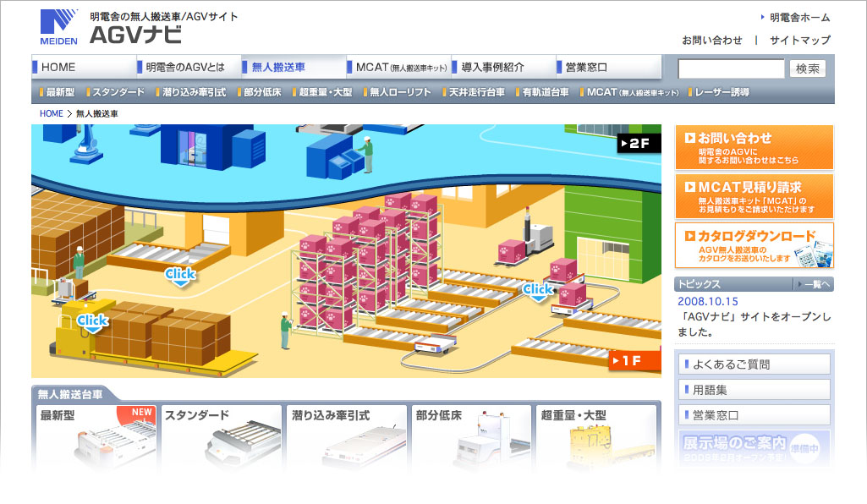Open the カタログダウンロード banner

[755, 245]
